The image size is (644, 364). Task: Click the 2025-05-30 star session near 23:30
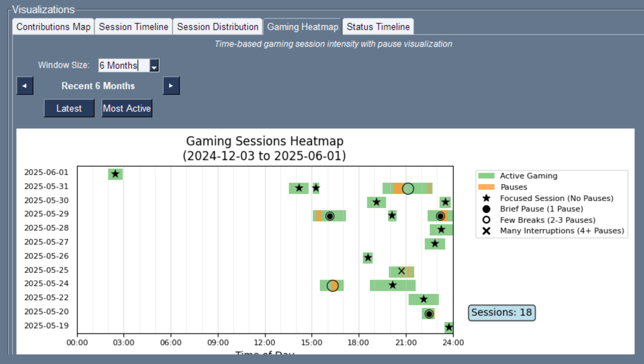click(x=445, y=202)
